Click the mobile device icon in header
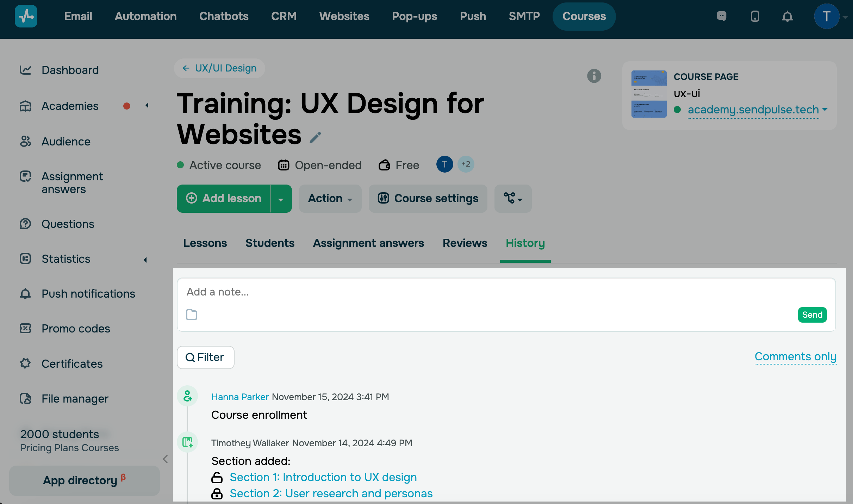Viewport: 853px width, 504px height. coord(755,17)
